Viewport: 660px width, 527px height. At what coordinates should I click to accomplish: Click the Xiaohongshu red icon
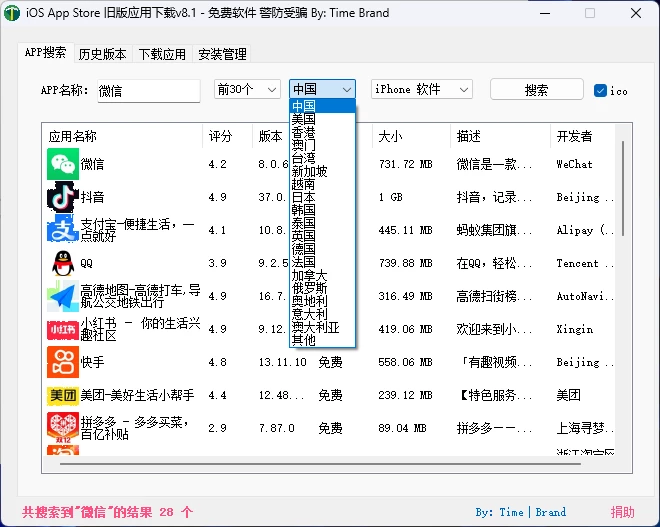(63, 329)
